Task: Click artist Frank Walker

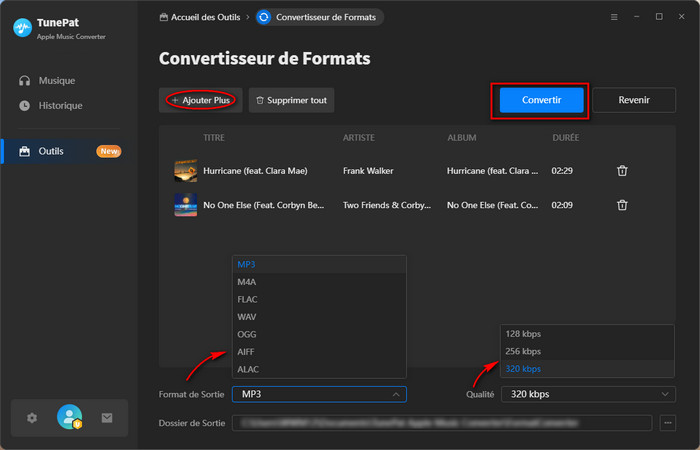Action: pyautogui.click(x=368, y=171)
